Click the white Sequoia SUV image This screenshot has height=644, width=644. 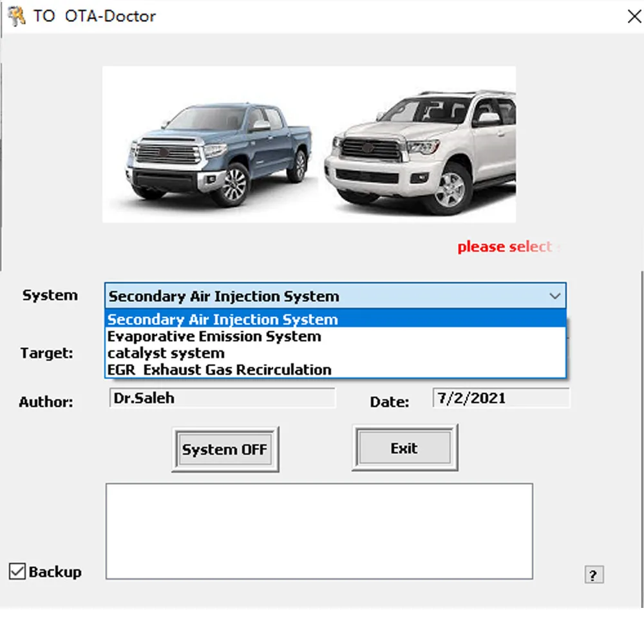(x=420, y=152)
